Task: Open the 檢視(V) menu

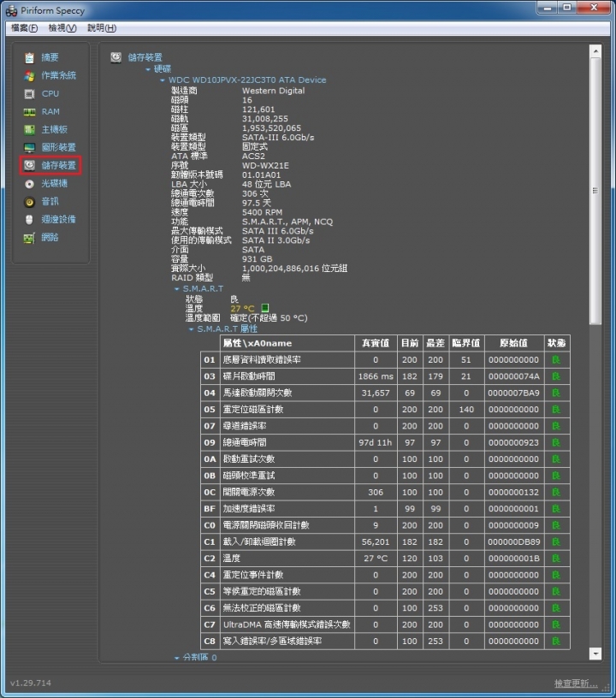Action: pos(62,28)
